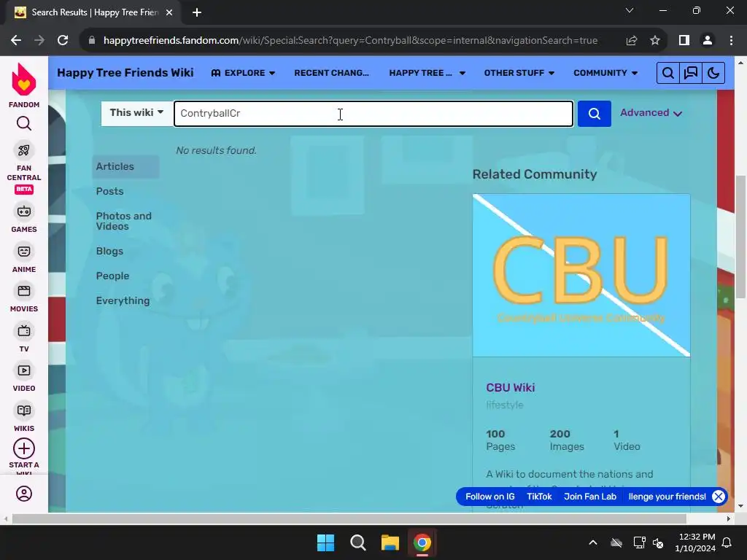Open the Fandom sidebar search icon
Image resolution: width=747 pixels, height=560 pixels.
coord(24,124)
